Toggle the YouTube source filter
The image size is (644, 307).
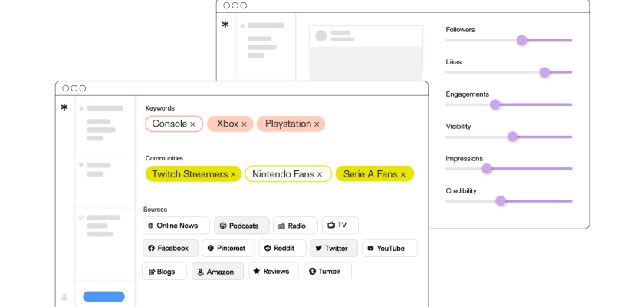point(389,248)
